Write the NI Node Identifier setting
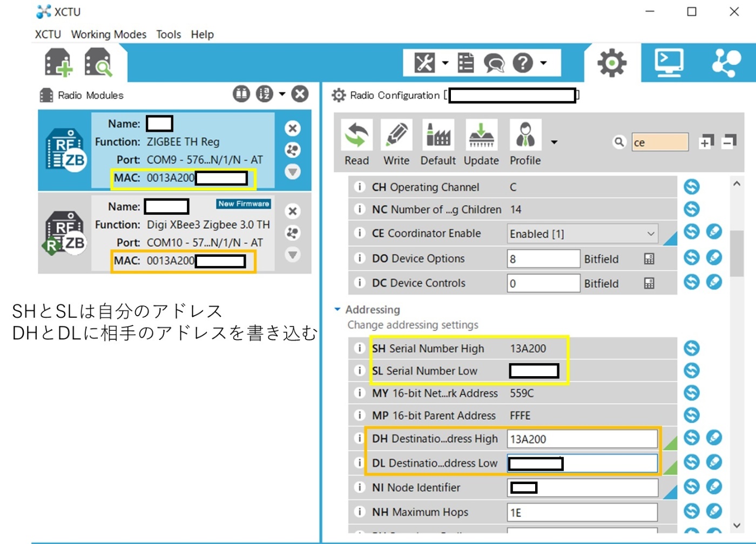The image size is (756, 544). click(x=714, y=486)
